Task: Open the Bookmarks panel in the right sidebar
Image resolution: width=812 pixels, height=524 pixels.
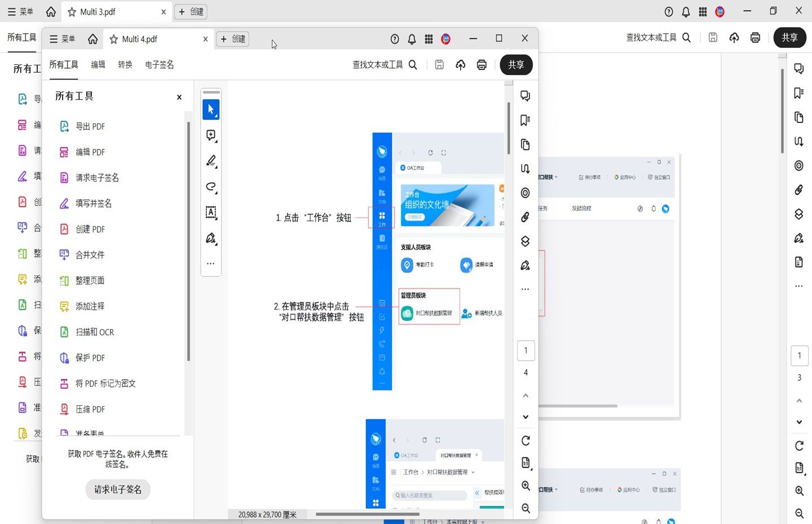Action: pos(525,120)
